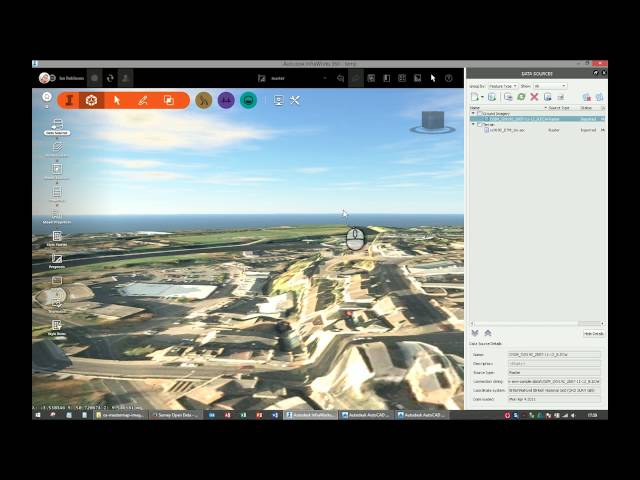Collapse the Terrain tree group
The image size is (640, 480).
click(x=473, y=124)
